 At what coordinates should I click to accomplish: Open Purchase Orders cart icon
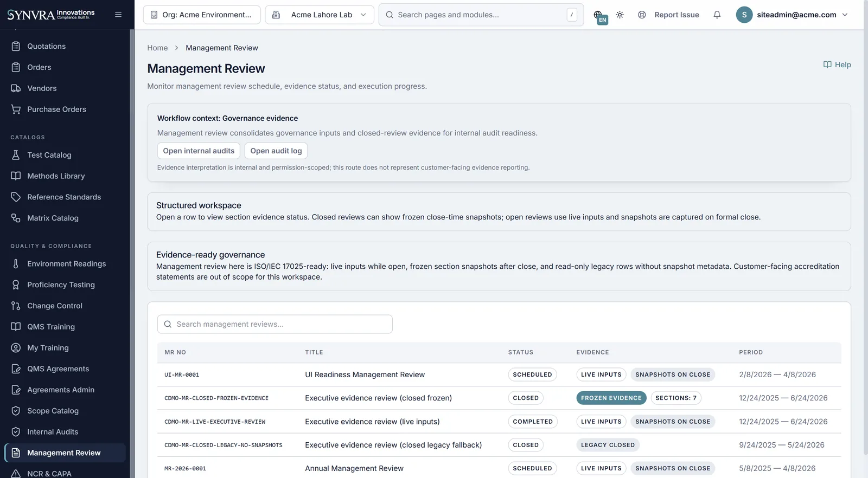16,109
